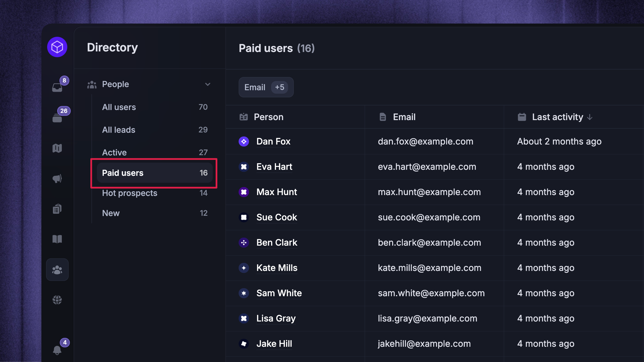Open the inbox icon with badge 8

57,87
